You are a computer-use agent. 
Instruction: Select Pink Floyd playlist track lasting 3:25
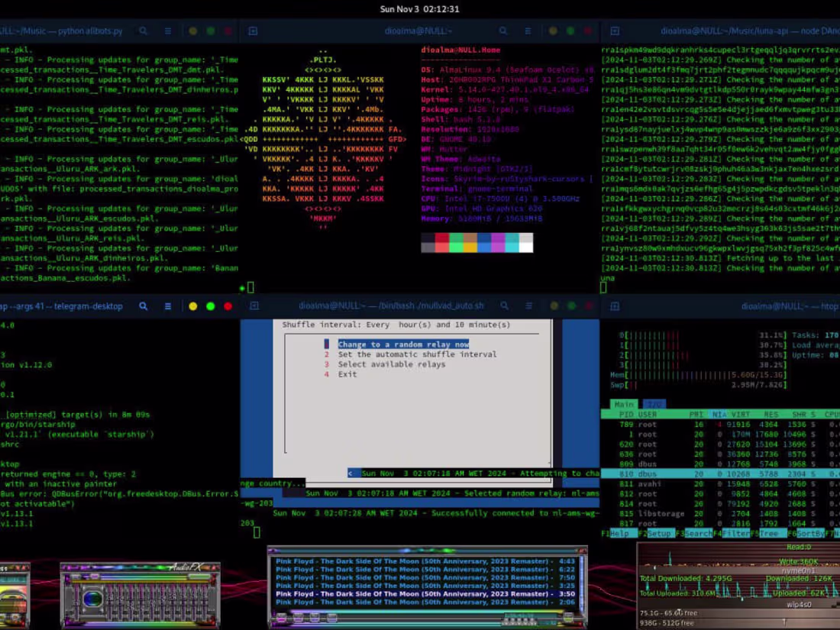click(x=425, y=586)
